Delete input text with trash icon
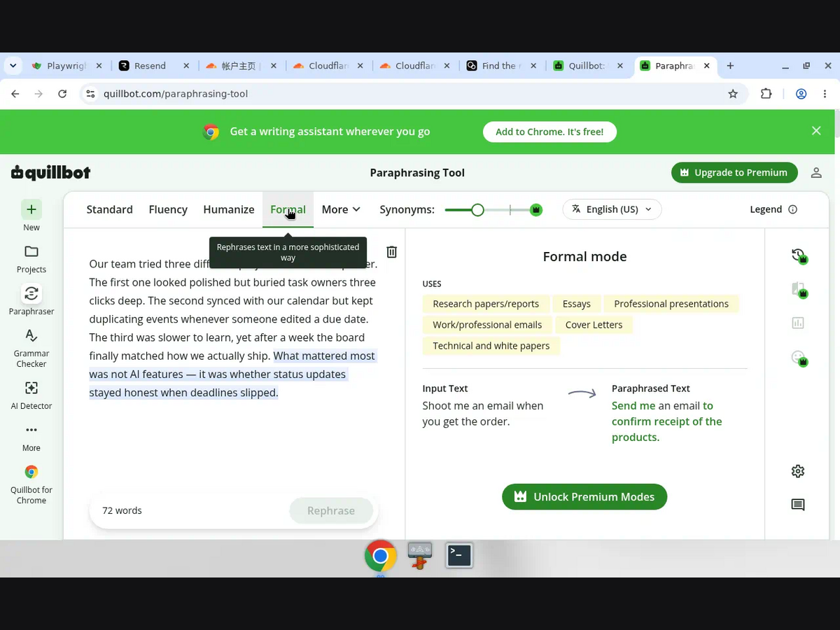The image size is (840, 630). pos(391,252)
